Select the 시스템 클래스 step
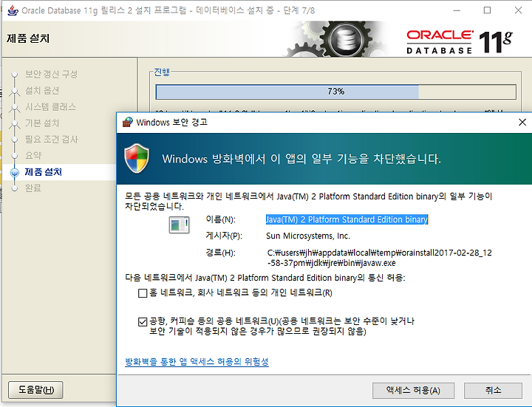 [50, 107]
